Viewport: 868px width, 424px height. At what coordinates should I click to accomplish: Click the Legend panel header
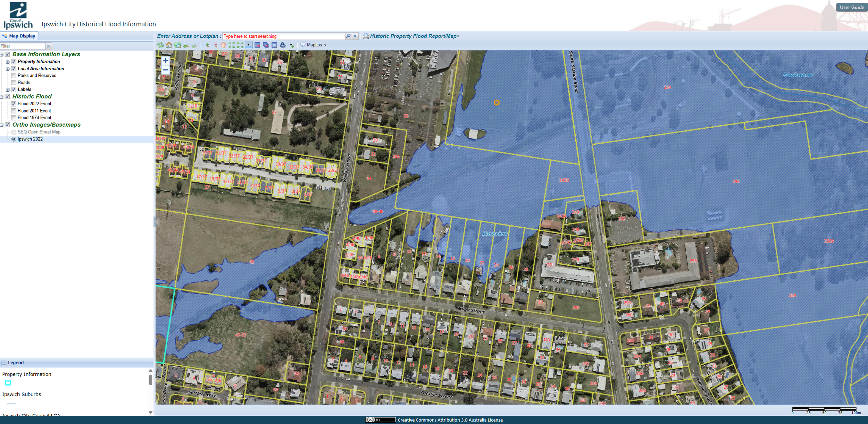click(x=77, y=363)
